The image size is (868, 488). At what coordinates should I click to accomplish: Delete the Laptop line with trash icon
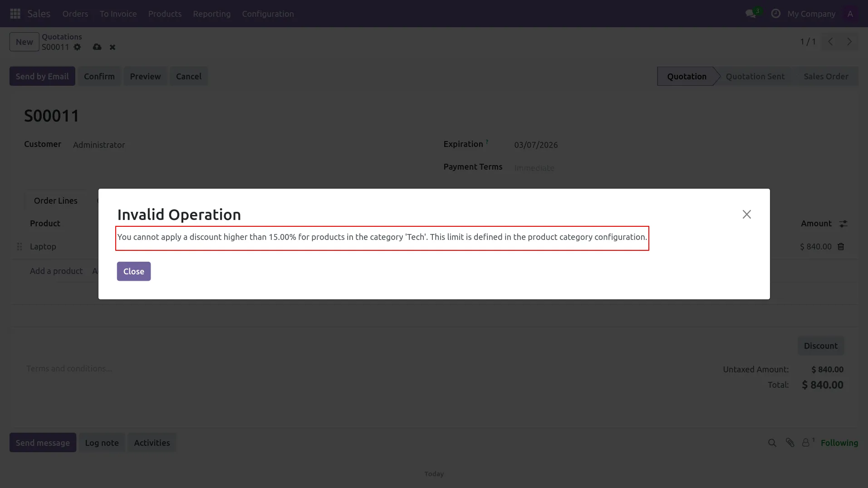coord(841,247)
